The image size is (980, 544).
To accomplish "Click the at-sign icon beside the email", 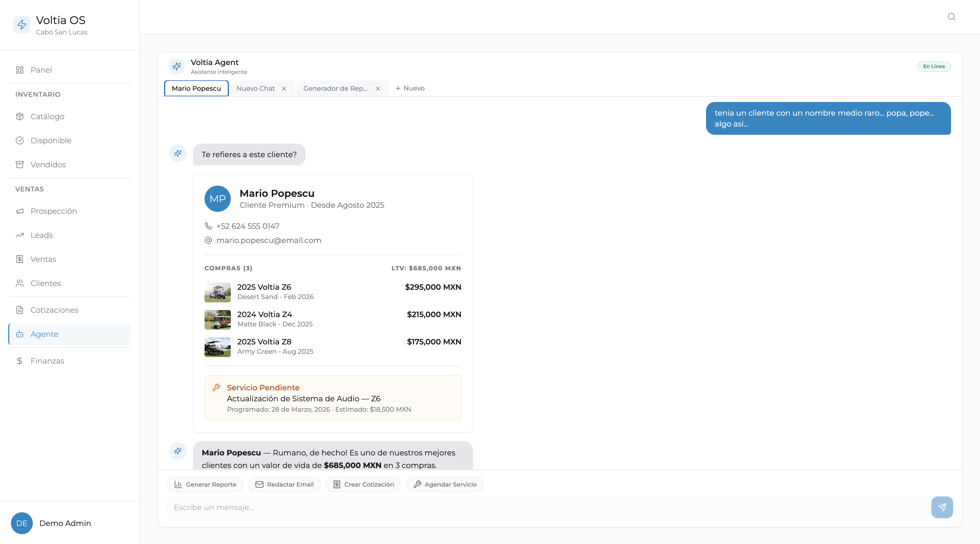I will 208,240.
